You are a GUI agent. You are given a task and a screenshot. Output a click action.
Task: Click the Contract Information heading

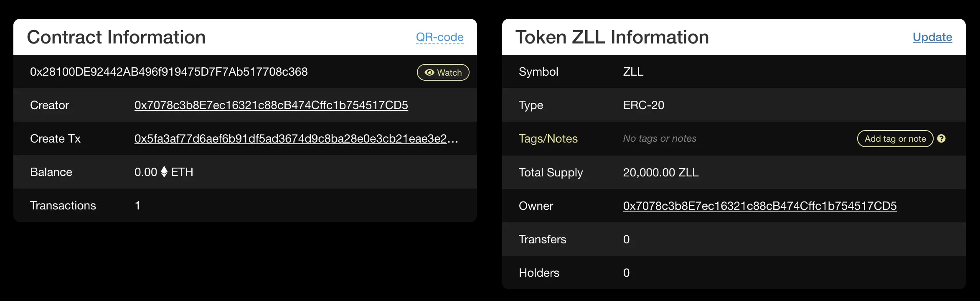click(117, 37)
